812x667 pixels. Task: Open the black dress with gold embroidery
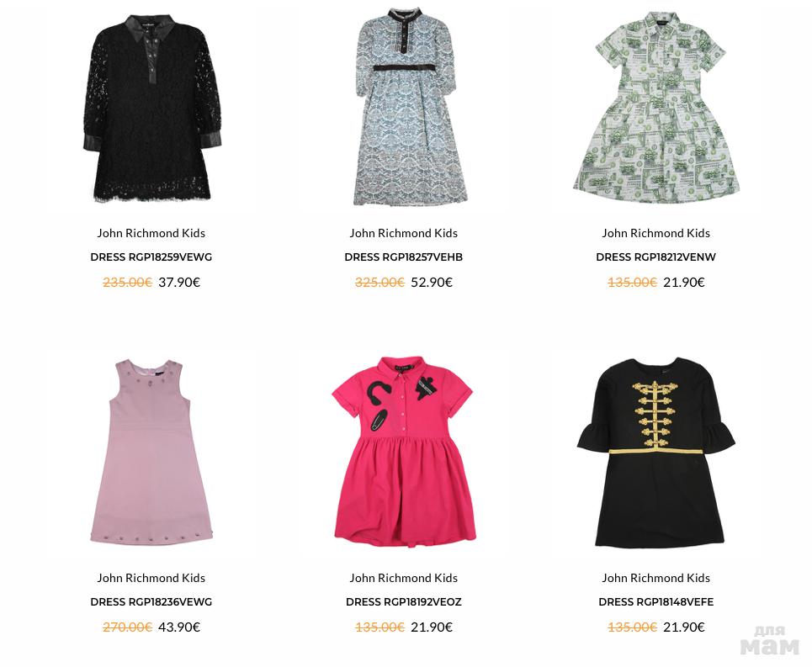[x=656, y=453]
